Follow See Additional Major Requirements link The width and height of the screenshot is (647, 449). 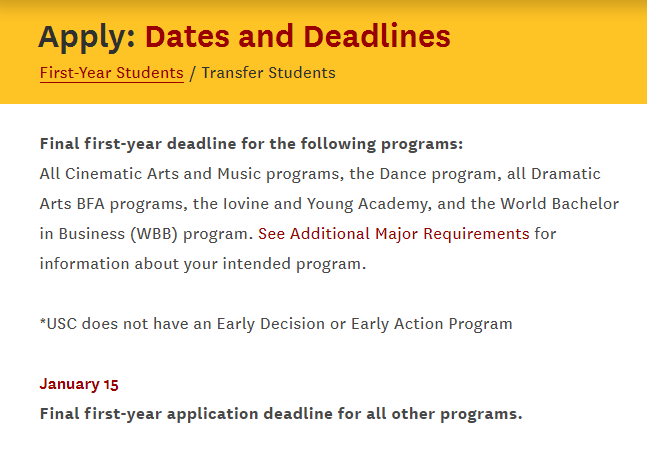(394, 234)
